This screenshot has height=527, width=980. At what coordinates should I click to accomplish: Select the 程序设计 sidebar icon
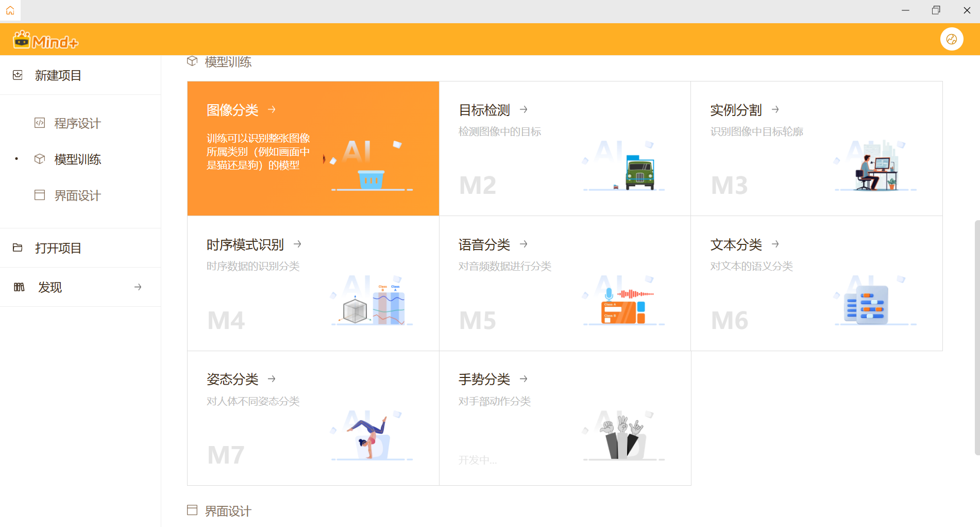[x=40, y=123]
